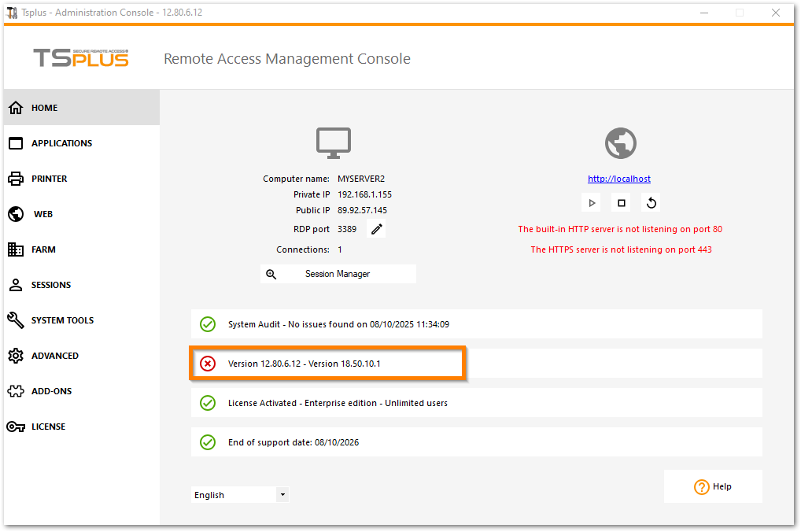Image resolution: width=801 pixels, height=532 pixels.
Task: Stop the web server with square icon
Action: click(622, 203)
